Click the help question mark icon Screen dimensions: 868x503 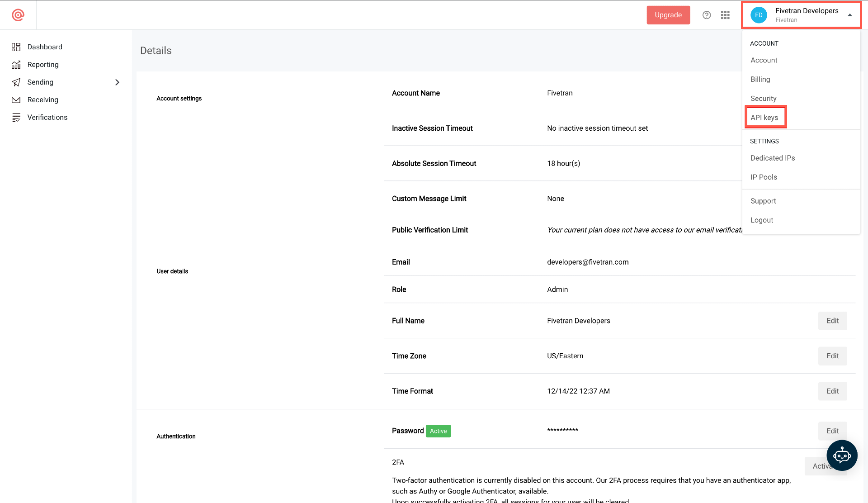pos(707,14)
